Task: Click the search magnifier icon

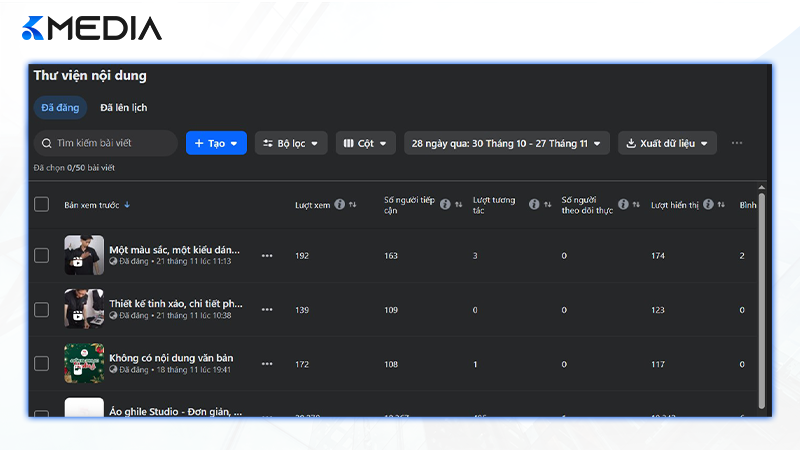Action: 46,143
